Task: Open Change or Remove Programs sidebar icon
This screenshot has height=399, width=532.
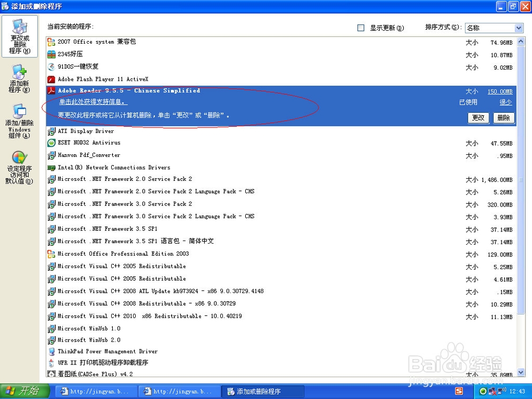Action: click(x=20, y=36)
